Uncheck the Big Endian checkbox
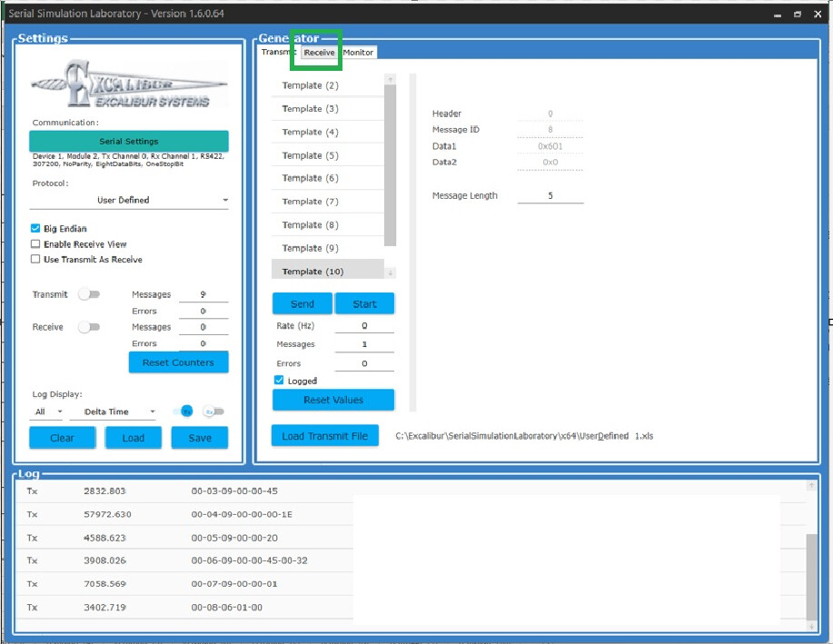This screenshot has height=644, width=833. tap(35, 228)
